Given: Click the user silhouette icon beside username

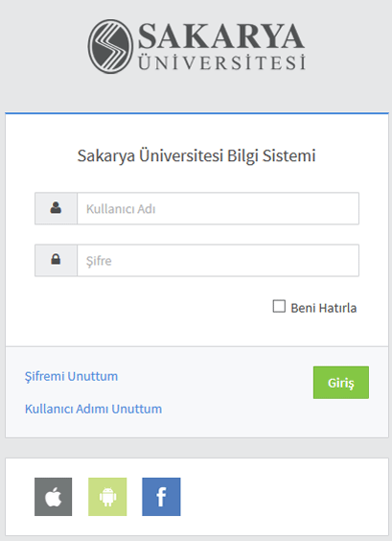Looking at the screenshot, I should 56,208.
